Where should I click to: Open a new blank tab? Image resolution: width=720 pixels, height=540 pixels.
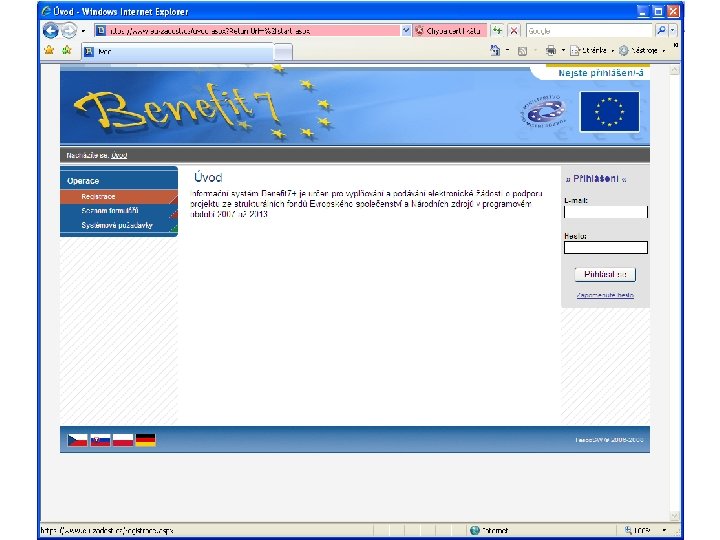click(x=283, y=52)
